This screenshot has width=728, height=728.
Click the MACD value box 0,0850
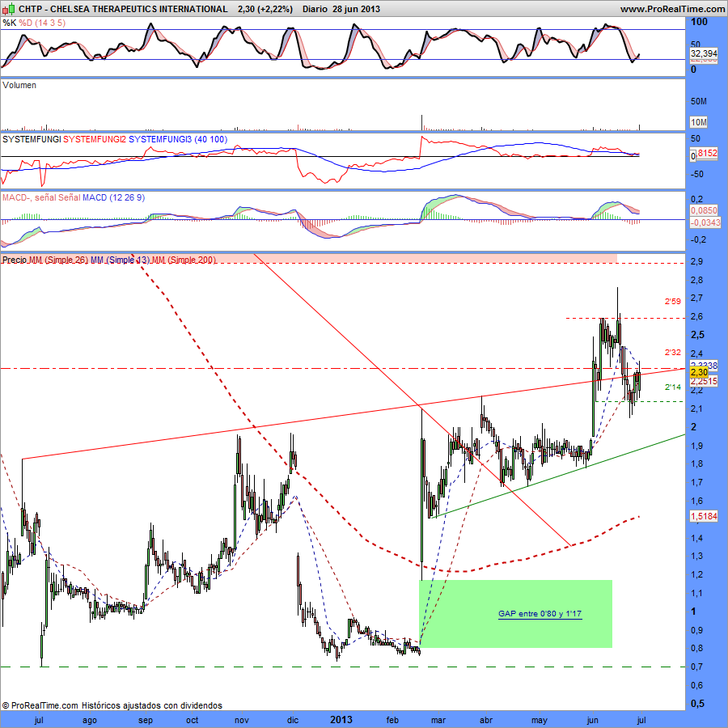pos(704,210)
